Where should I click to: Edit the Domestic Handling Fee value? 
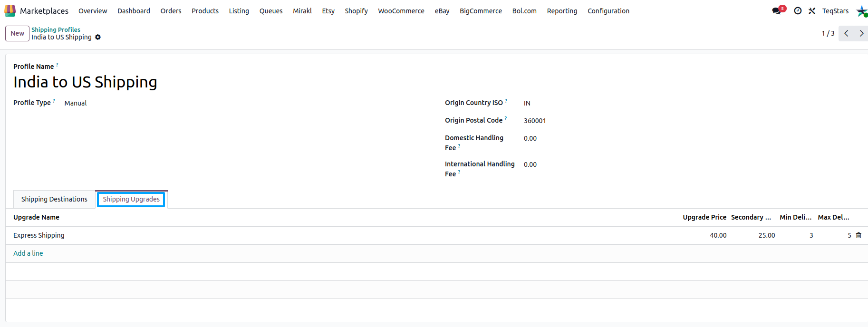click(530, 138)
